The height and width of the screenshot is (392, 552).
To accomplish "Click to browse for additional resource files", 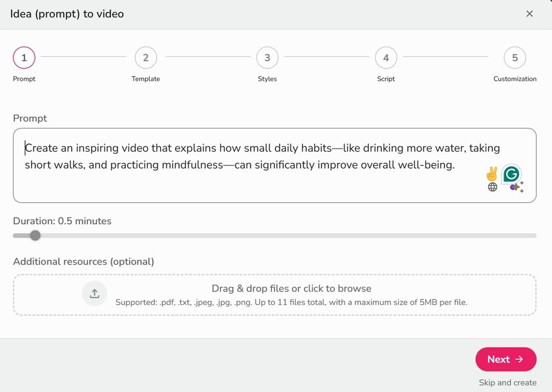I will tap(291, 288).
